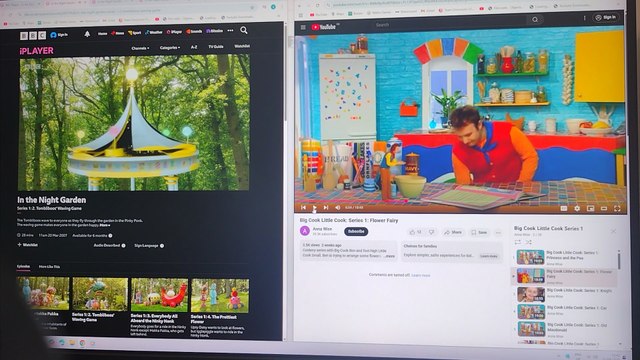Viewport: 640px width, 360px height.
Task: Toggle subtitles on YouTube player
Action: 564,209
